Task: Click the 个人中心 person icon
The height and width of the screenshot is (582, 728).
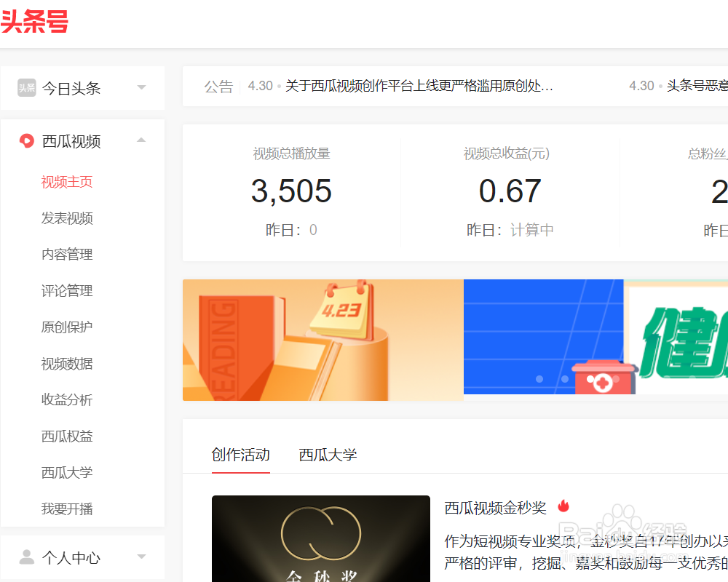Action: click(26, 557)
